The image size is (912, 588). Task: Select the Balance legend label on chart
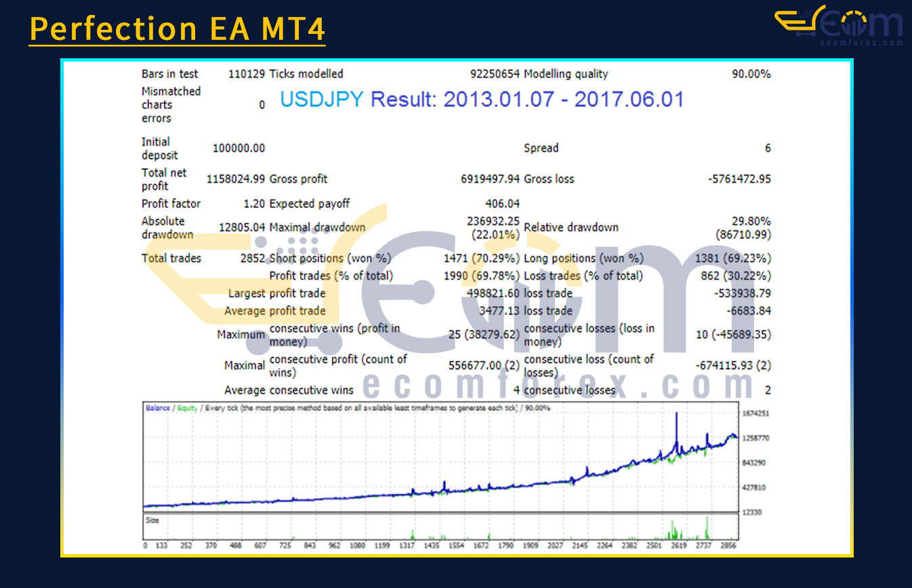pyautogui.click(x=157, y=408)
